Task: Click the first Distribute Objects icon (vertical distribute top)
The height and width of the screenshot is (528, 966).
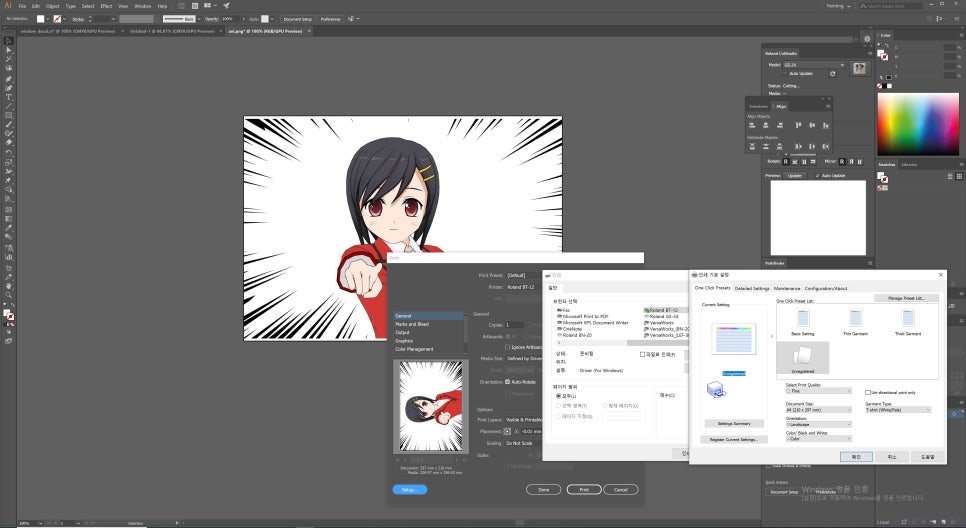Action: click(x=752, y=147)
